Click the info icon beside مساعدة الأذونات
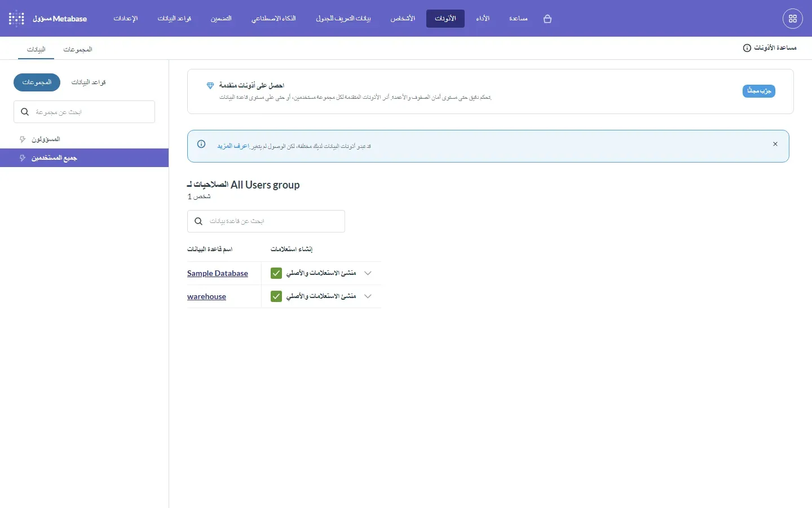 (x=747, y=48)
